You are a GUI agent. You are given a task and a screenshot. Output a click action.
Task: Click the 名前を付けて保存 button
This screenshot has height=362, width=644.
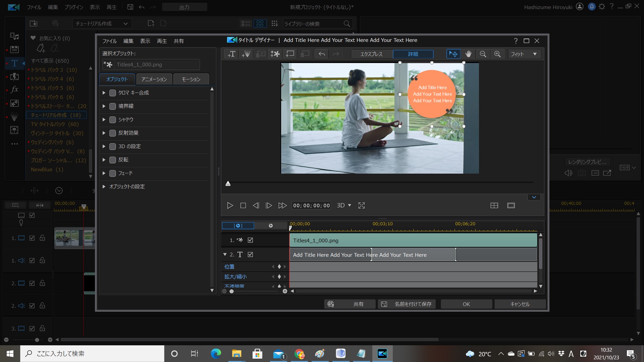coord(407,304)
